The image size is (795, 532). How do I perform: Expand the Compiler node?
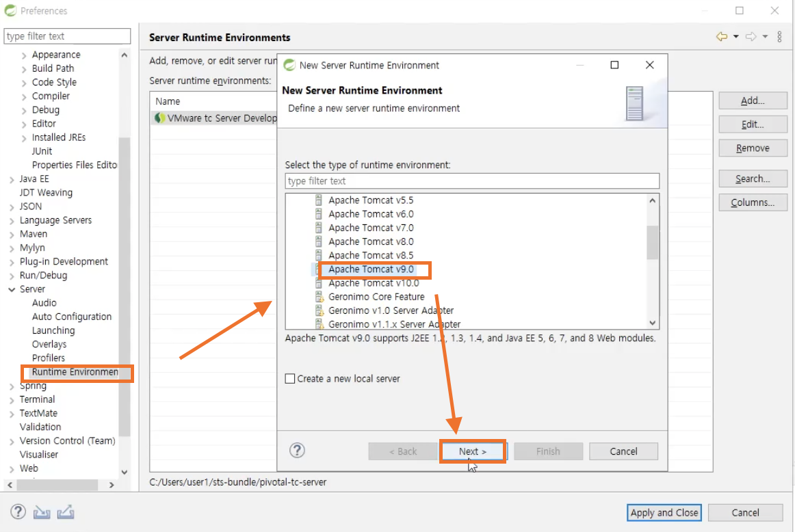tap(24, 96)
